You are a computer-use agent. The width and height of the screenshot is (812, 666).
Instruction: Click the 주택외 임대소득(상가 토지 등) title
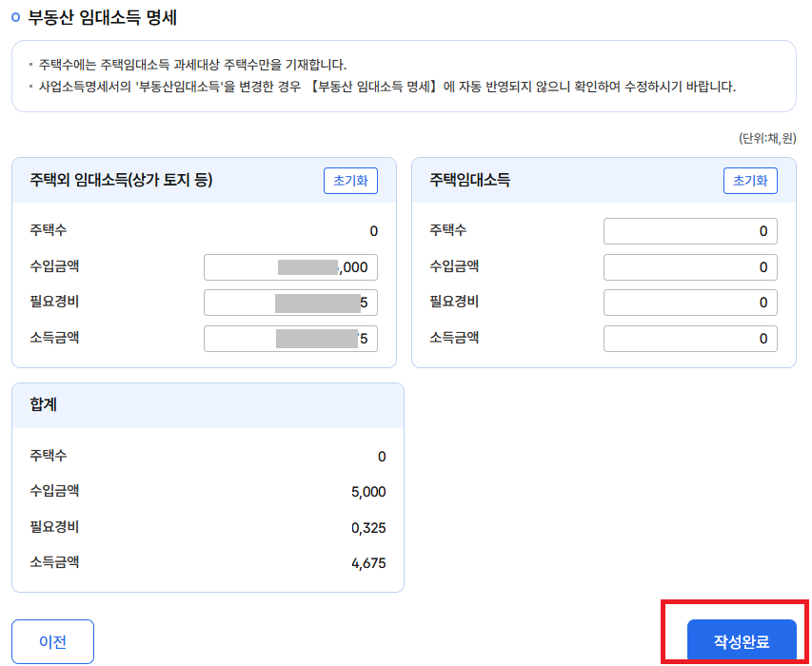[x=121, y=180]
